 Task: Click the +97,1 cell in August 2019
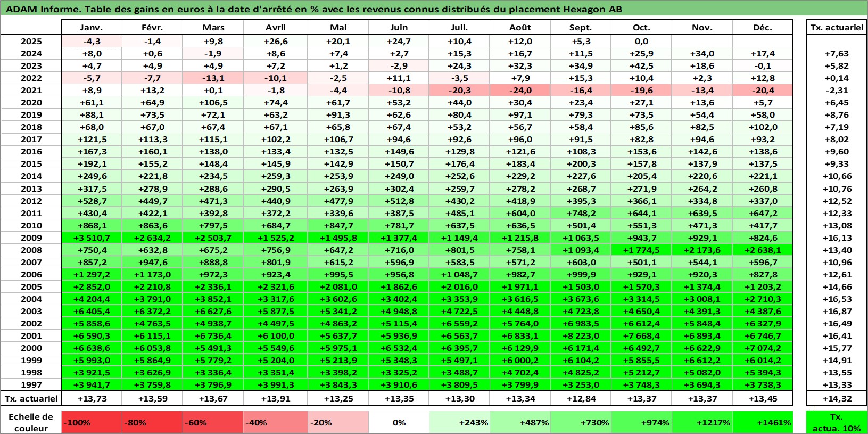(520, 115)
